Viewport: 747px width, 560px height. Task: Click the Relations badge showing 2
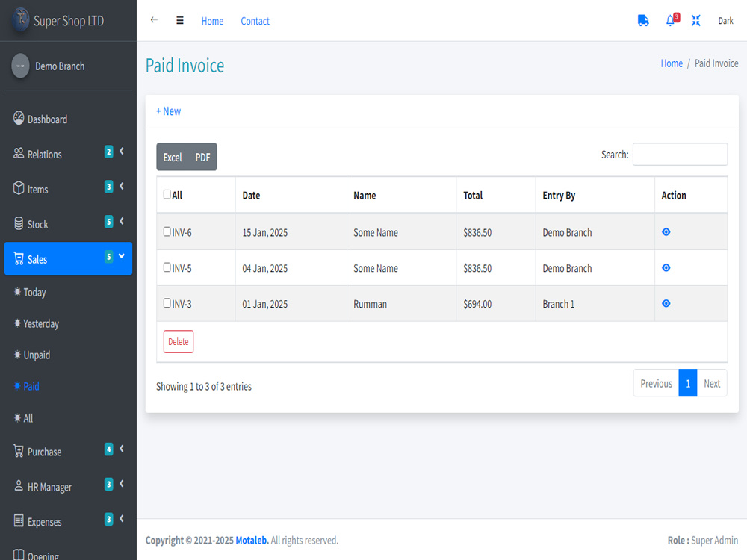tap(108, 152)
